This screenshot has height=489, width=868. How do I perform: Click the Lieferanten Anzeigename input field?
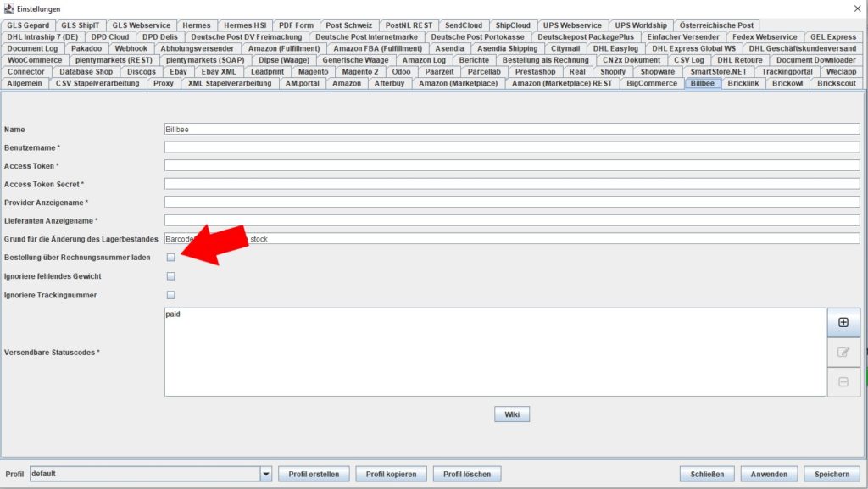512,220
